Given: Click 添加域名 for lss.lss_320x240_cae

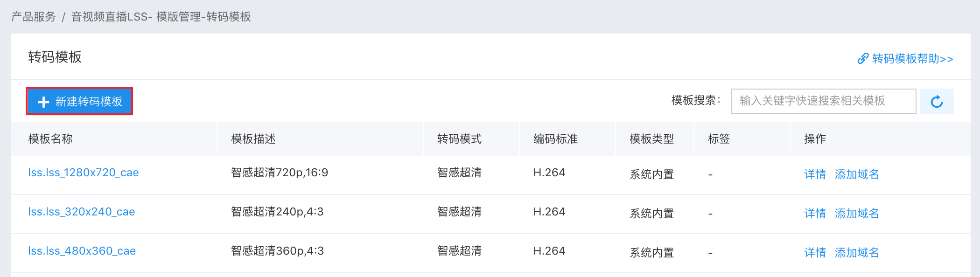Looking at the screenshot, I should click(856, 214).
